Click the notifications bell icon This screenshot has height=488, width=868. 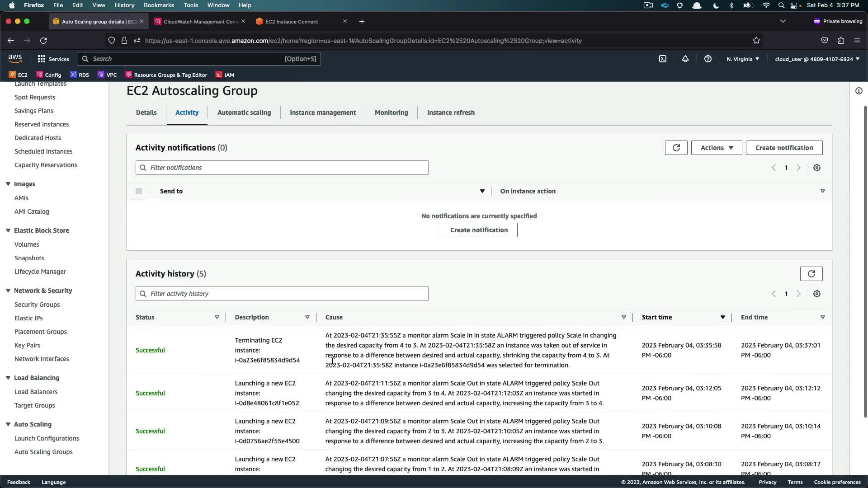click(685, 59)
